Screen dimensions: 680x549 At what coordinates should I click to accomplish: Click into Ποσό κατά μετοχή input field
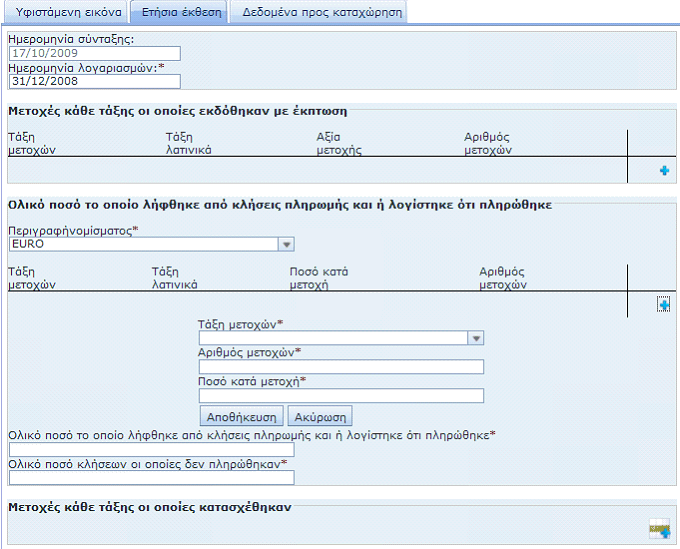[x=341, y=395]
